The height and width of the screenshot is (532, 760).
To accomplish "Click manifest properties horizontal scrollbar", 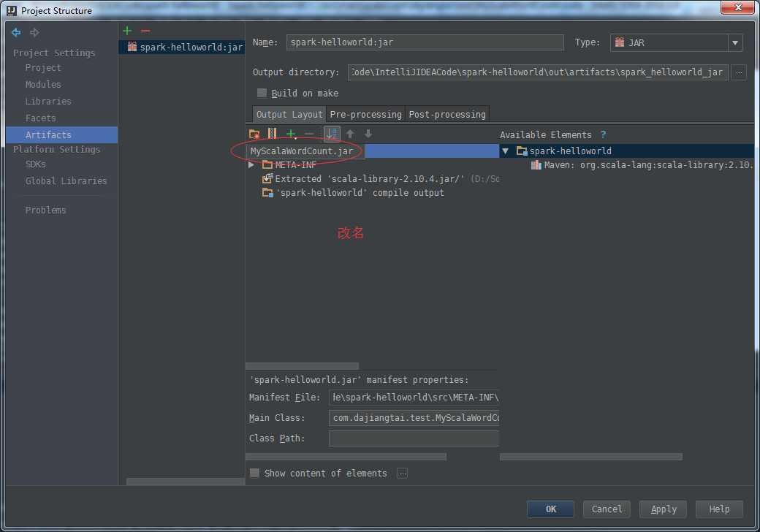I will tap(346, 457).
